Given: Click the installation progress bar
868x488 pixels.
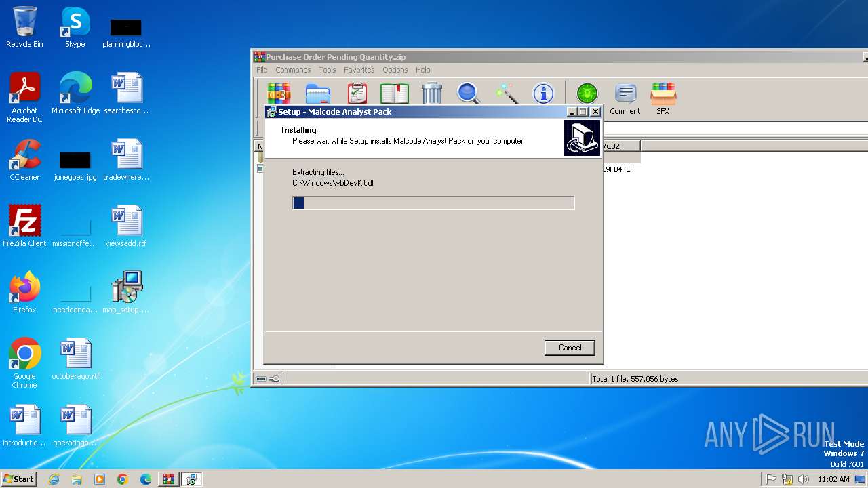Looking at the screenshot, I should coord(433,203).
